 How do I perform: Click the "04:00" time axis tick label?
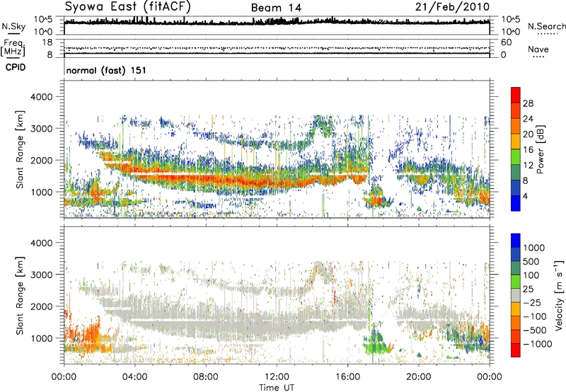click(135, 377)
